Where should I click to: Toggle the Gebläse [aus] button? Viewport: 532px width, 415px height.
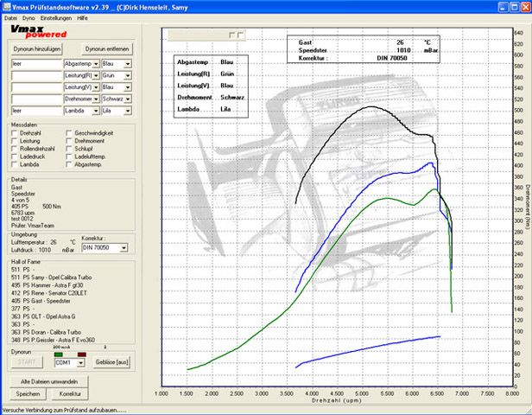pyautogui.click(x=112, y=362)
